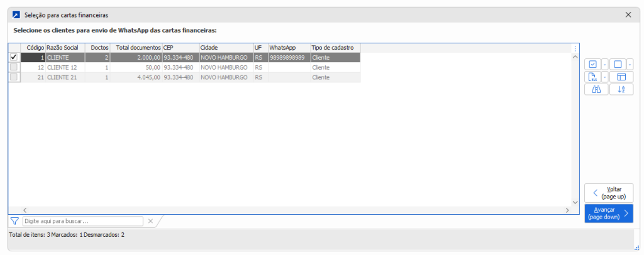Clear search with the X icon
644x255 pixels.
[x=150, y=221]
